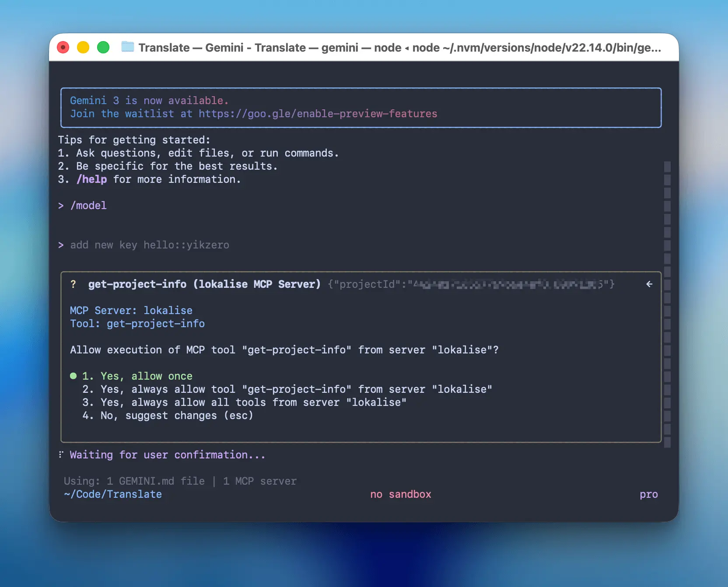Click the green bullet beside allow once

pyautogui.click(x=73, y=376)
